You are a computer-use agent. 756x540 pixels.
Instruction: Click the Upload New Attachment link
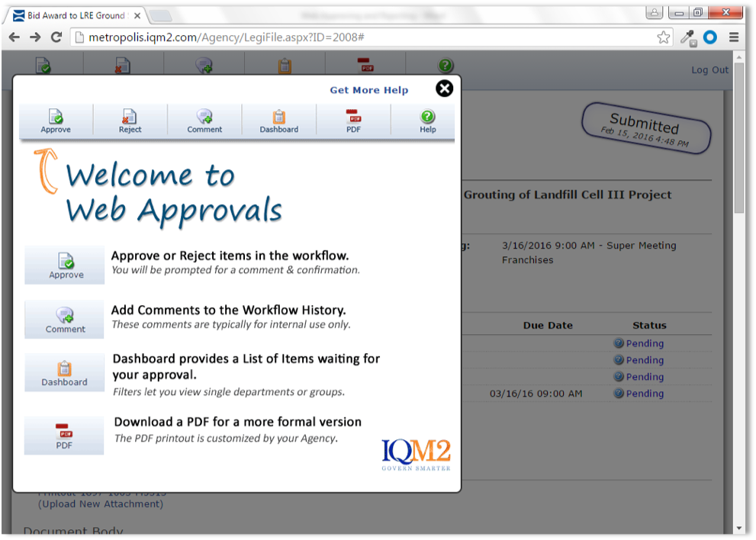101,504
